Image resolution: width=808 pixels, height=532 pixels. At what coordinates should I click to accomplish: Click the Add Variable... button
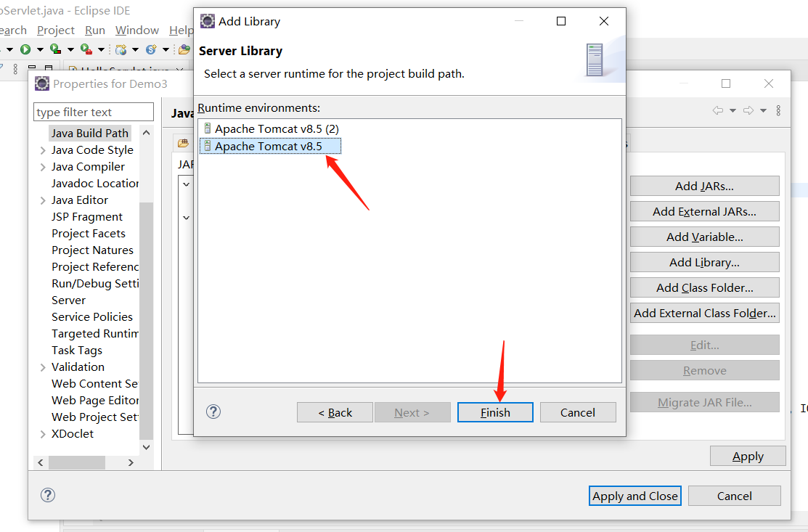pyautogui.click(x=704, y=237)
